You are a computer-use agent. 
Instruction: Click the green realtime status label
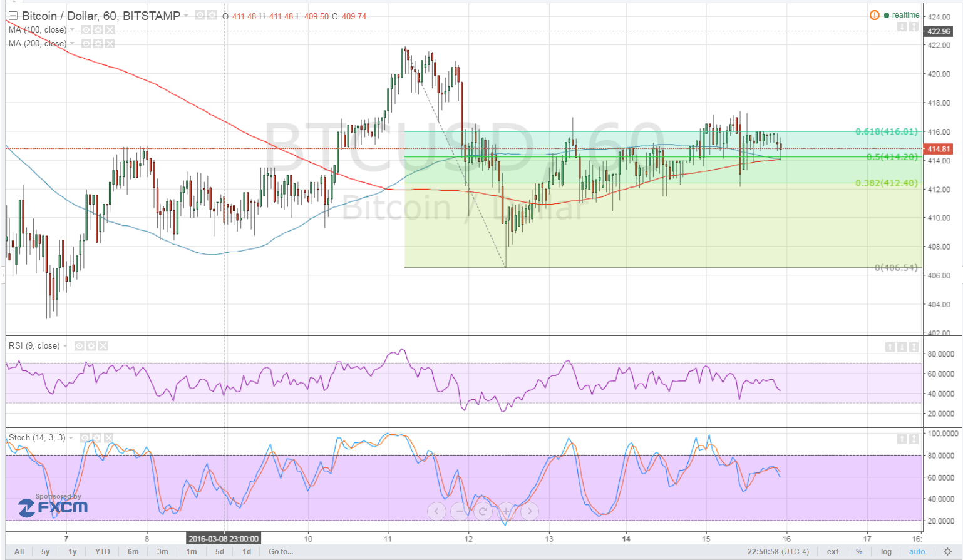pos(902,15)
